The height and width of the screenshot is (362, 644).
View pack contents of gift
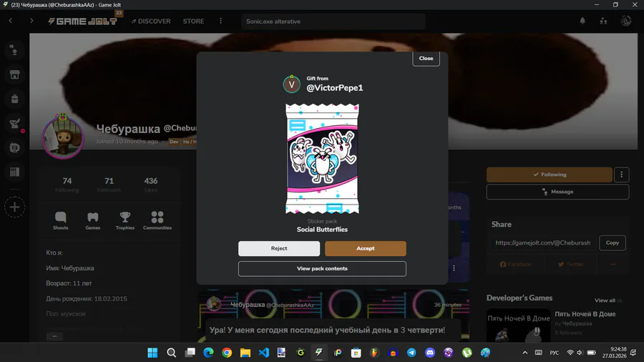322,268
